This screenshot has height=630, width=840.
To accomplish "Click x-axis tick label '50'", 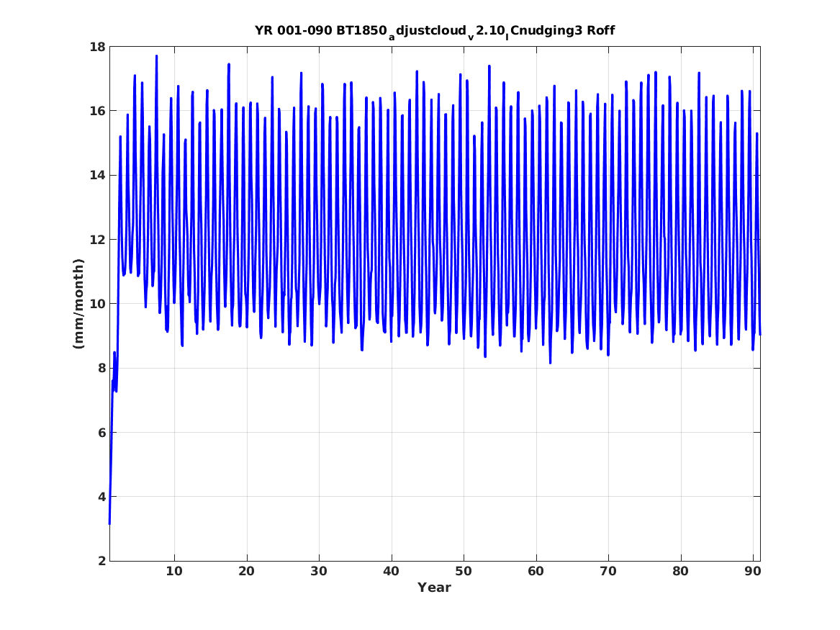I will point(464,571).
